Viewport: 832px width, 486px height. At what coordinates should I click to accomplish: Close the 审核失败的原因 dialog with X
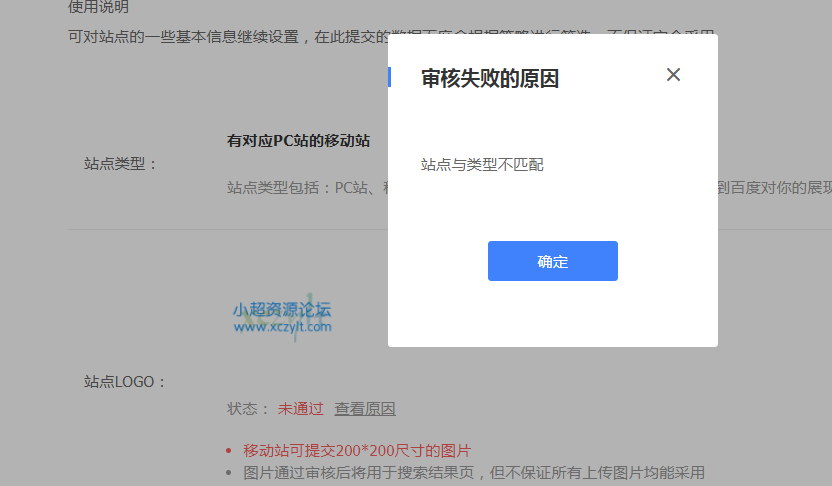[673, 75]
